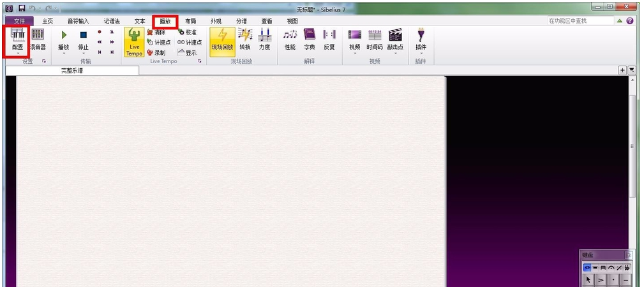Switch to the 布局 layout tab
Screen dimensions: 644x287
coord(191,21)
